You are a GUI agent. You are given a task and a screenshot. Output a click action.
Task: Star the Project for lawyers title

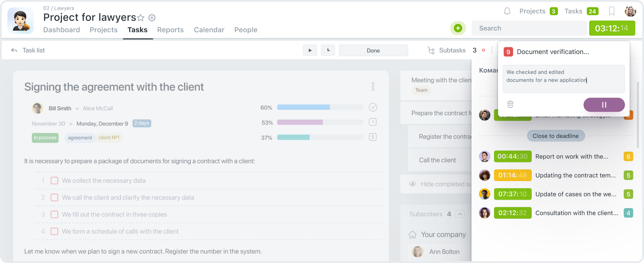tap(141, 18)
